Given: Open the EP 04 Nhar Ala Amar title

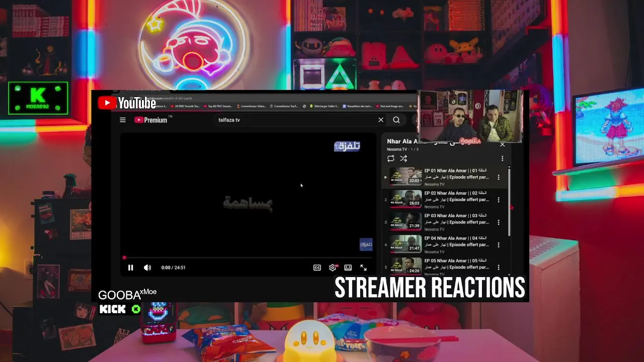Looking at the screenshot, I should click(x=456, y=241).
